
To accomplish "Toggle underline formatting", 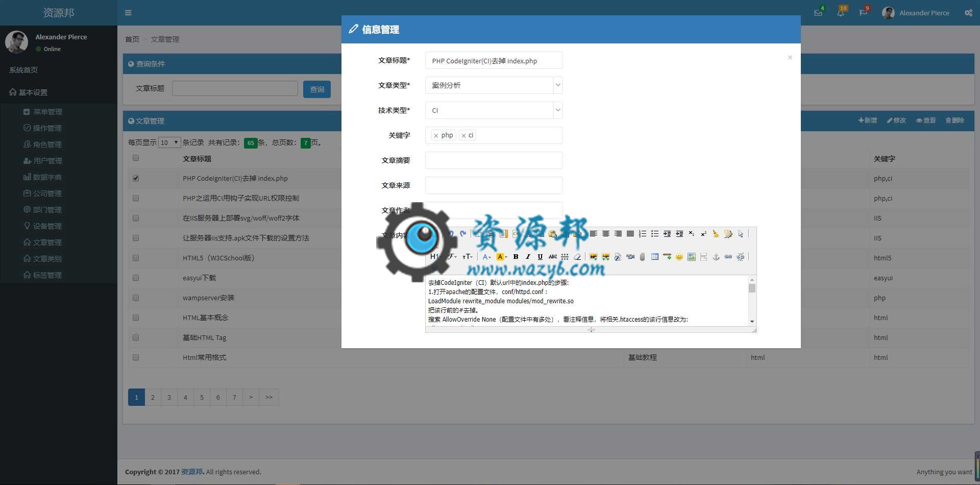I will click(x=541, y=257).
